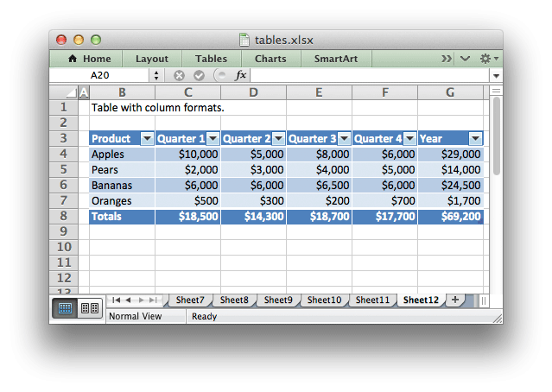This screenshot has height=392, width=552.
Task: Switch to Normal view button
Action: (66, 307)
